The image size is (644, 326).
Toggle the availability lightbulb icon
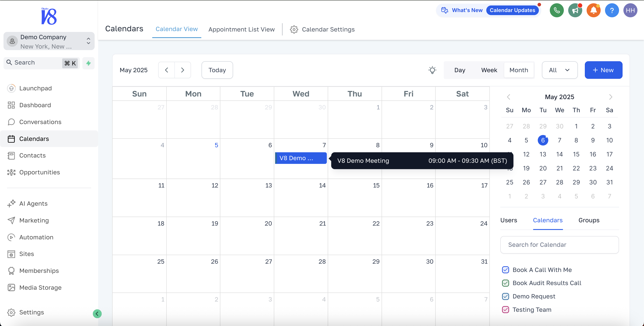pos(432,70)
